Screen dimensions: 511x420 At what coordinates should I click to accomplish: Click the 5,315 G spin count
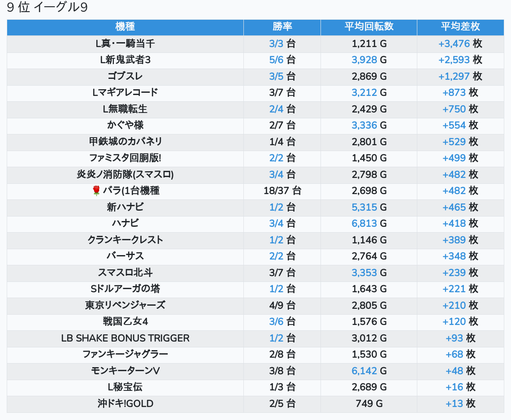click(x=364, y=207)
